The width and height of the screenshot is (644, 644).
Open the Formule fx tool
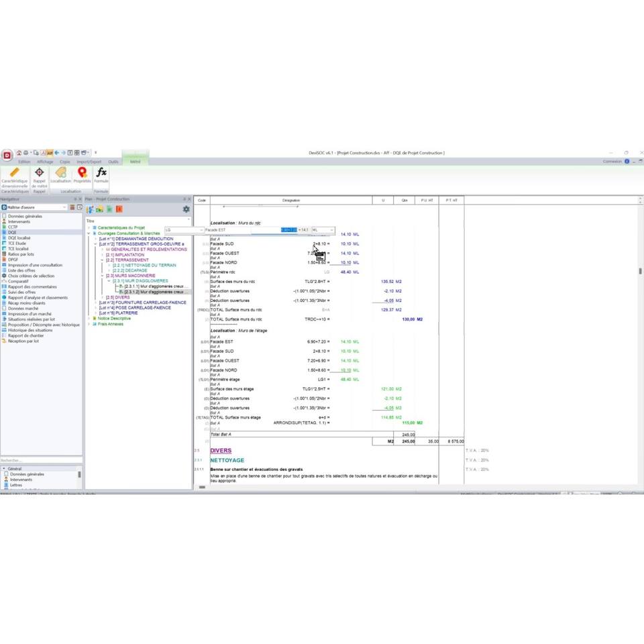101,173
